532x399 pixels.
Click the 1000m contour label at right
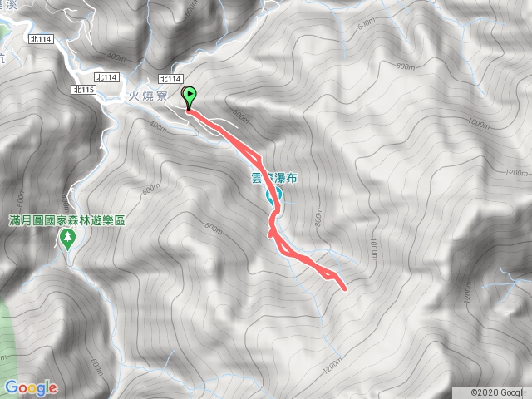[479, 123]
